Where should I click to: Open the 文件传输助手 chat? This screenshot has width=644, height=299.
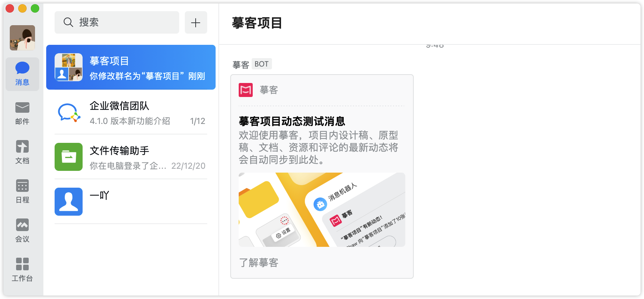[x=131, y=157]
